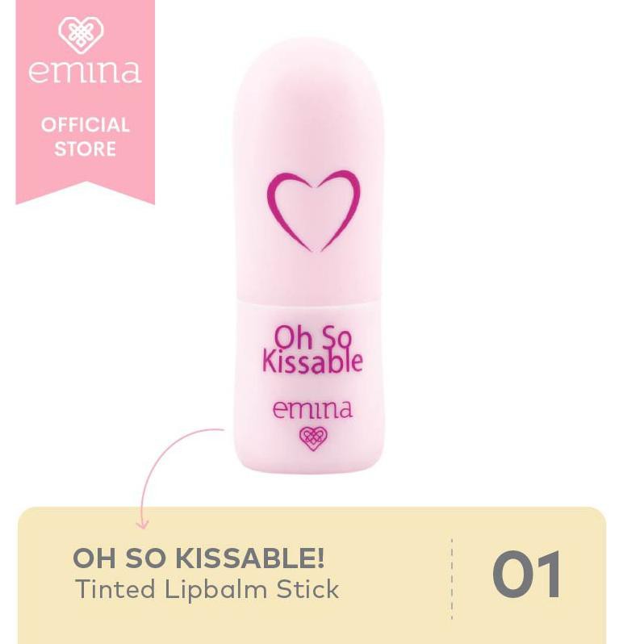This screenshot has width=644, height=644.
Task: Click the lipbalm tube base
Action: 310,386
